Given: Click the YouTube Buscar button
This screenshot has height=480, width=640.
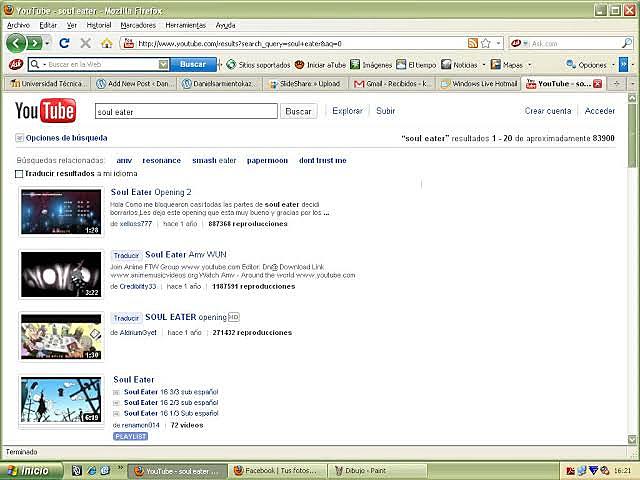Looking at the screenshot, I should coord(298,111).
